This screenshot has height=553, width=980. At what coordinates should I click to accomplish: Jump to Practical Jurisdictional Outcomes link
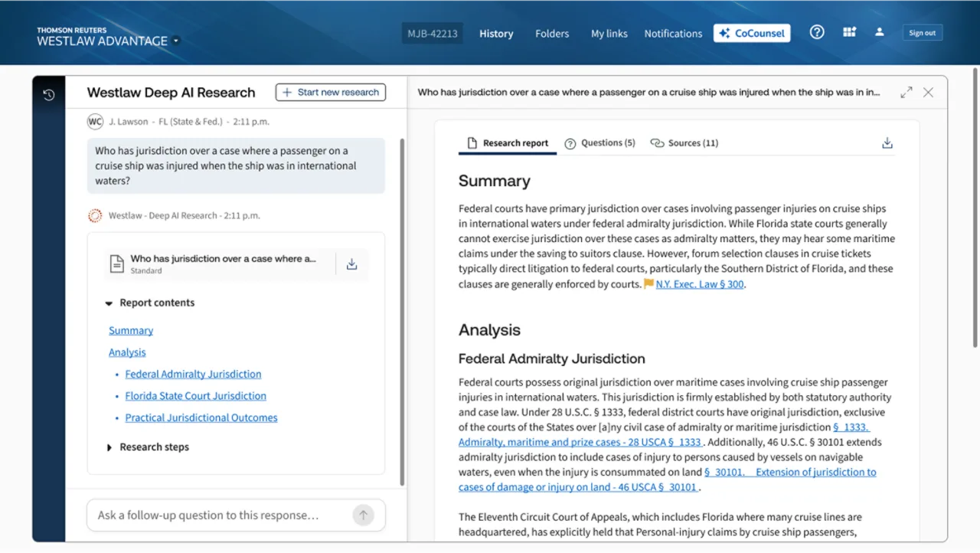(x=201, y=418)
